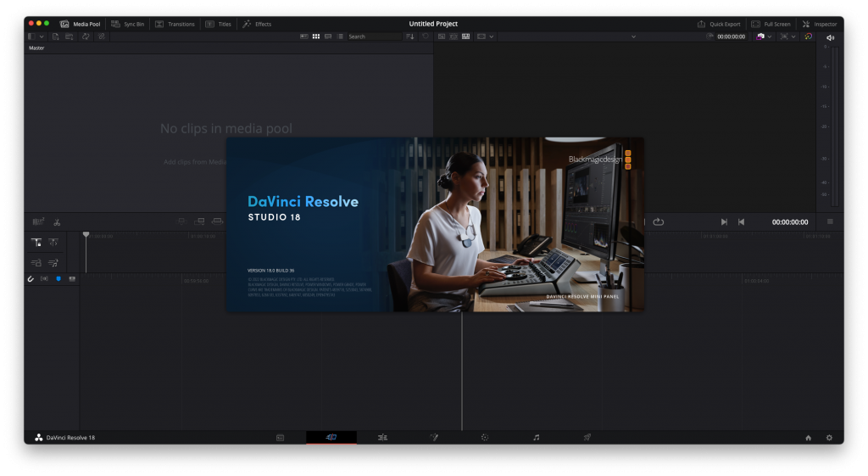
Task: Open the media pool sort menu
Action: (x=410, y=36)
